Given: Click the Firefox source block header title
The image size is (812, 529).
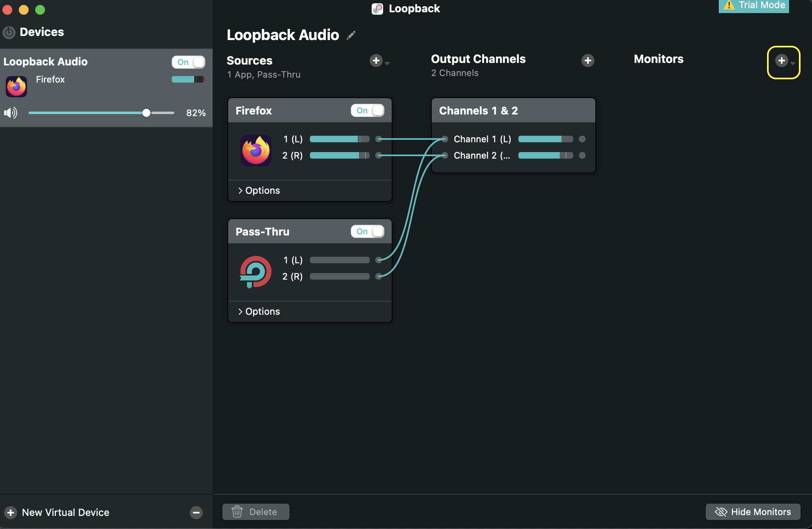Looking at the screenshot, I should pos(253,110).
